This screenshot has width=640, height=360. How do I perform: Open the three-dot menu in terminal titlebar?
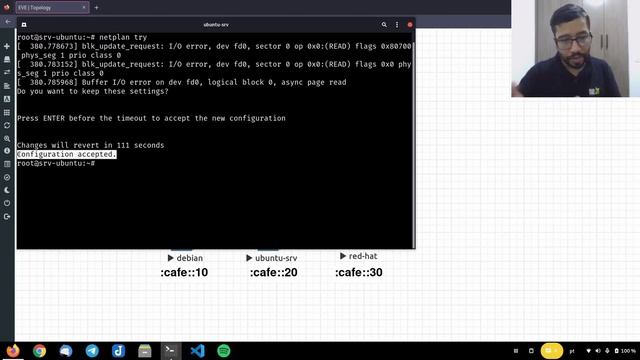(x=397, y=24)
